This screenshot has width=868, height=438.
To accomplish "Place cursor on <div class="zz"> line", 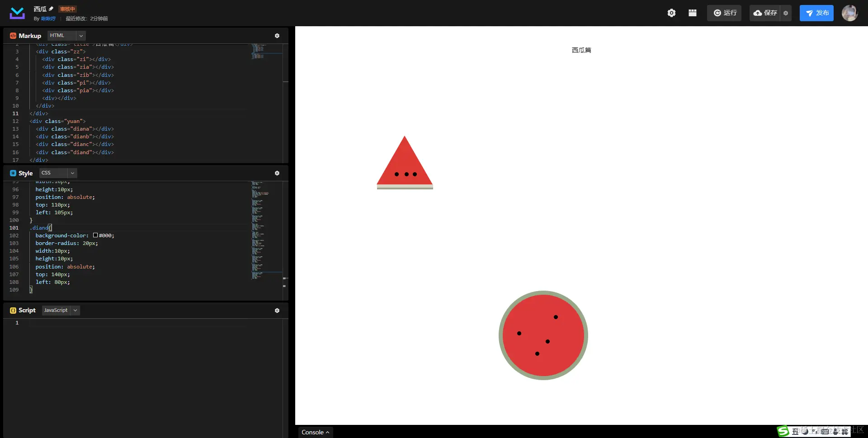I will coord(61,52).
